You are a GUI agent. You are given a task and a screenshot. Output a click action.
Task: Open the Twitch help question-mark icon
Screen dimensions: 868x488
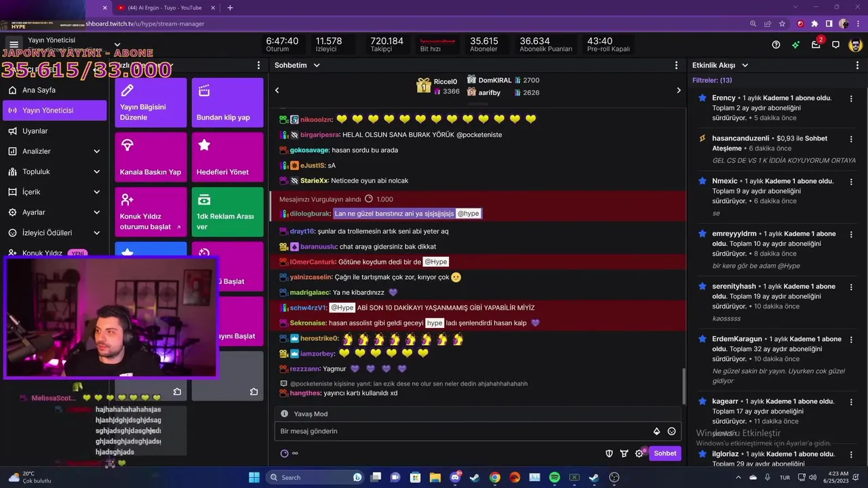click(x=776, y=45)
